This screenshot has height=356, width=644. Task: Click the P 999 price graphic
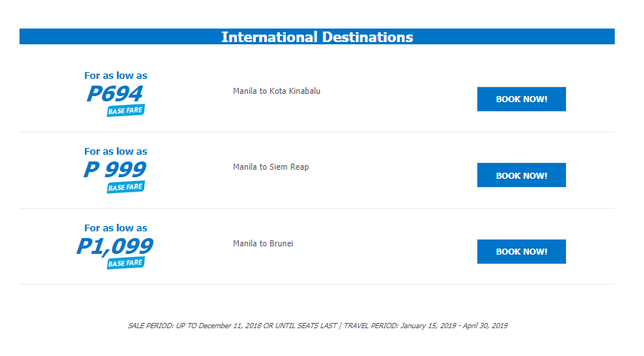[x=115, y=170]
